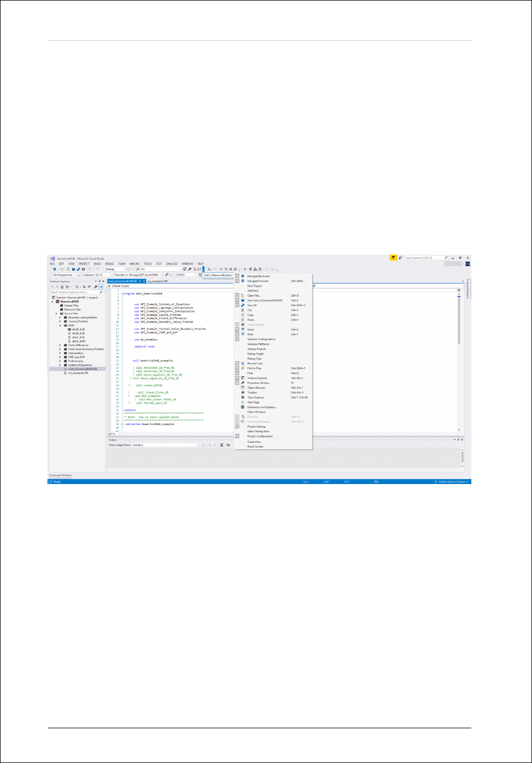Click the Solution Explorer icon in menu list
Screen dimensions: 532x763
coord(243,378)
